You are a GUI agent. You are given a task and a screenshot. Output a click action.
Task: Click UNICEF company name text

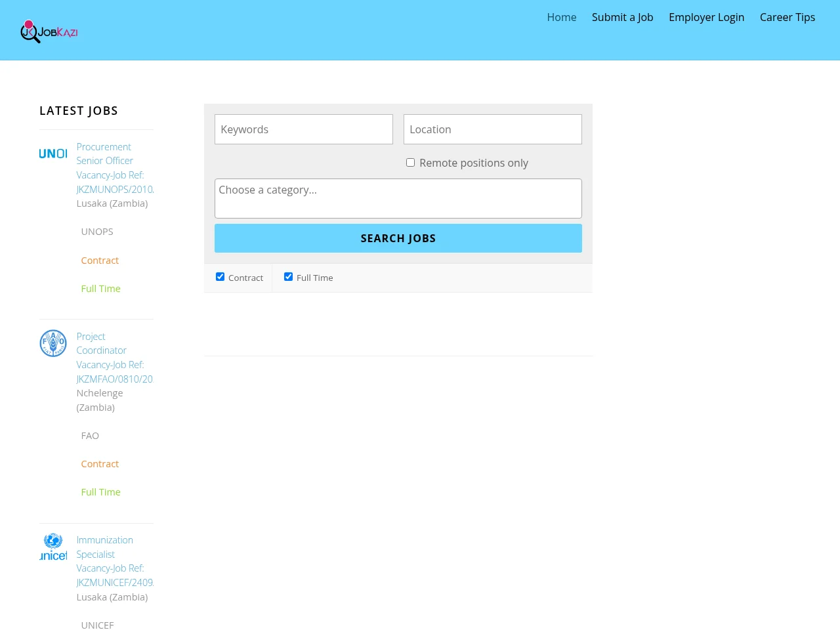97,625
